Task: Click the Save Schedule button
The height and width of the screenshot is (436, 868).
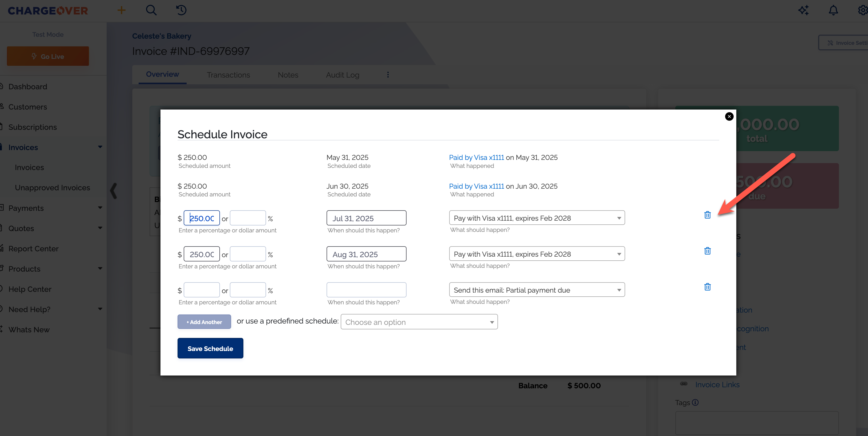Action: tap(210, 348)
